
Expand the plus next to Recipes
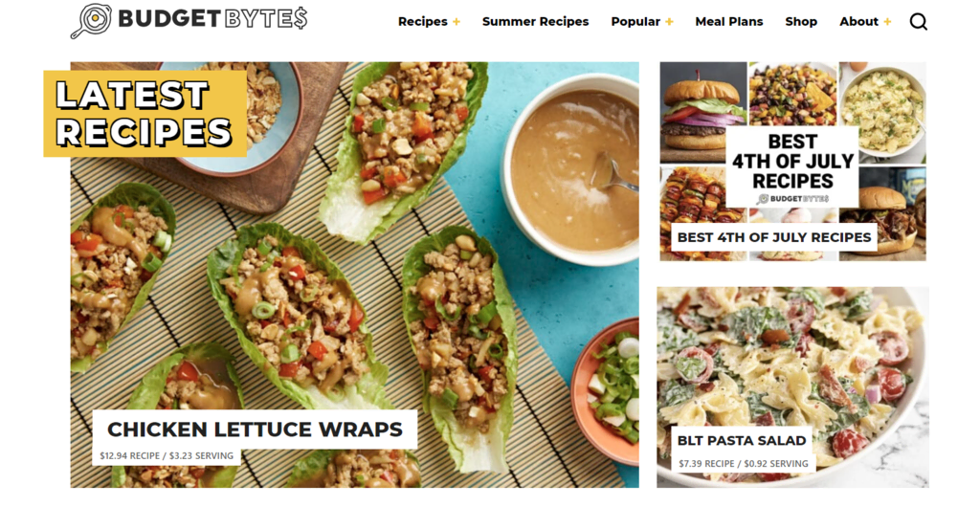[457, 22]
